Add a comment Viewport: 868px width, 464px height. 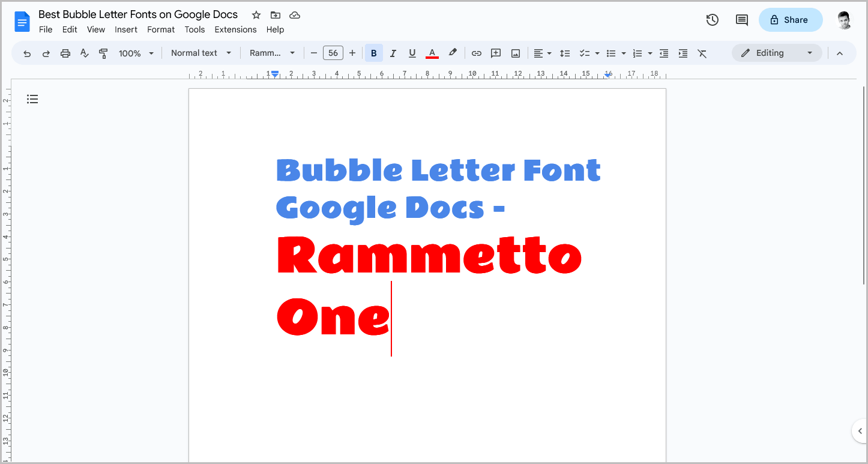[x=495, y=53]
